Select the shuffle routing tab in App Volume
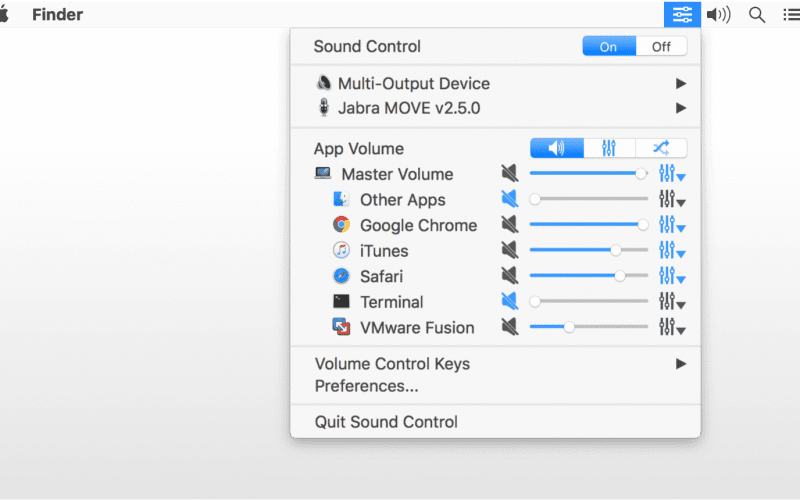Image resolution: width=800 pixels, height=500 pixels. [661, 148]
